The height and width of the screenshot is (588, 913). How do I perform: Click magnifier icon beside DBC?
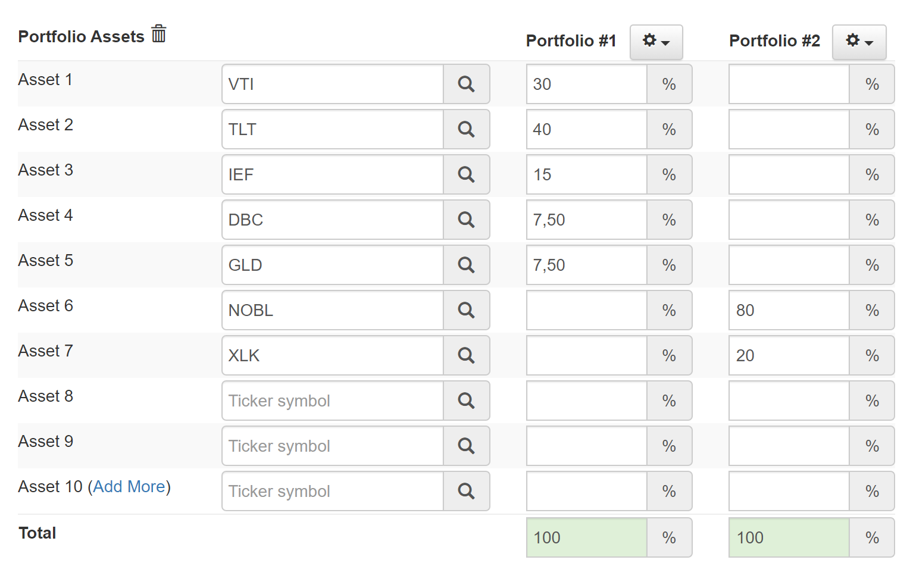467,220
